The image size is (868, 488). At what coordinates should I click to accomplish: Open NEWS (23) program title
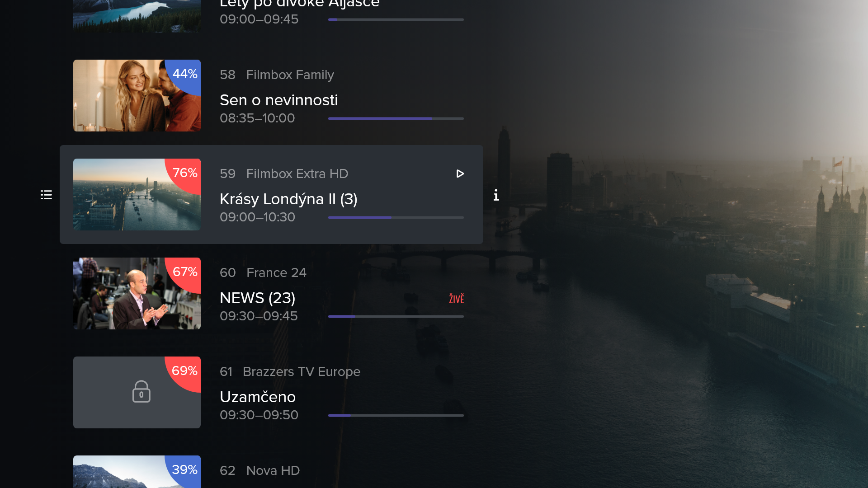click(257, 298)
